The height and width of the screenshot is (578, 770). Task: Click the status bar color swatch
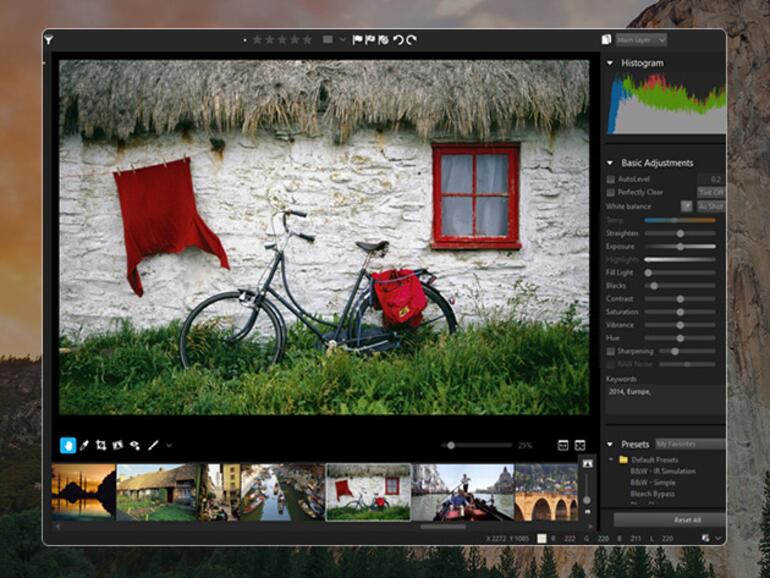click(x=542, y=539)
